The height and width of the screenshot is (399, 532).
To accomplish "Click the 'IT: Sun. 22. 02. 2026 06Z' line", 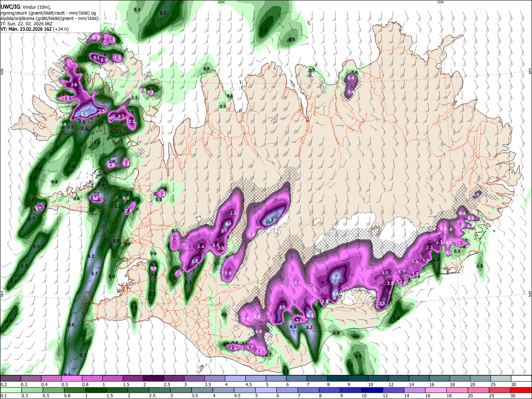I will click(27, 24).
